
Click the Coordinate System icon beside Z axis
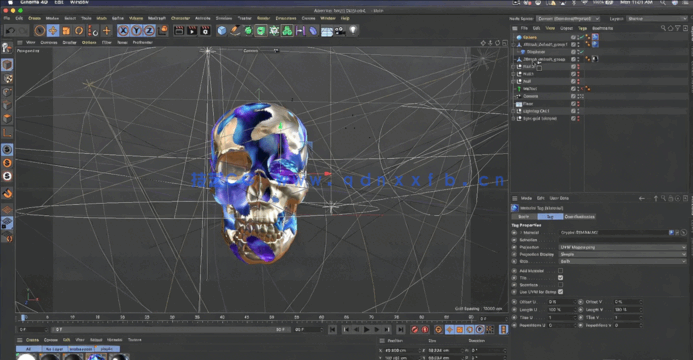163,30
